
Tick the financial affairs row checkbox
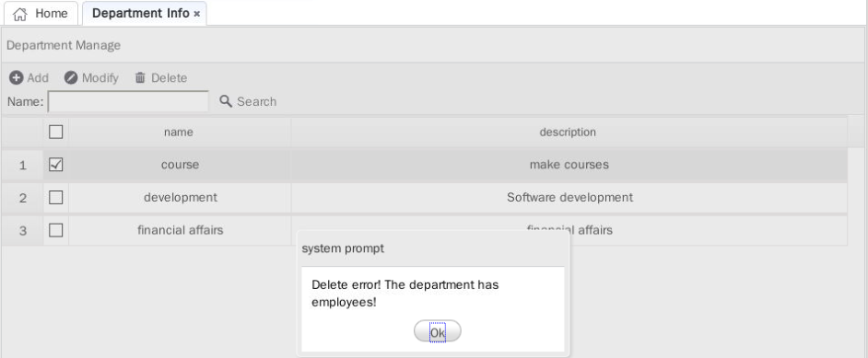click(x=56, y=230)
